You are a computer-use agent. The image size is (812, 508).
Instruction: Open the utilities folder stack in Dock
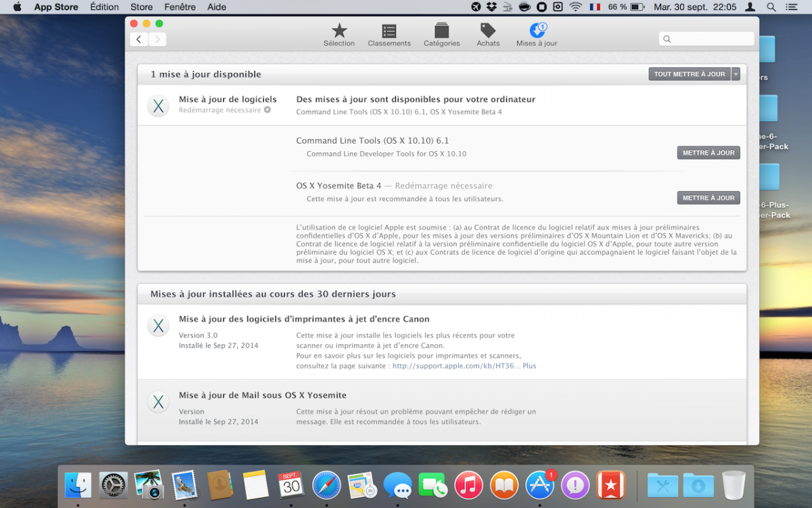pos(662,486)
